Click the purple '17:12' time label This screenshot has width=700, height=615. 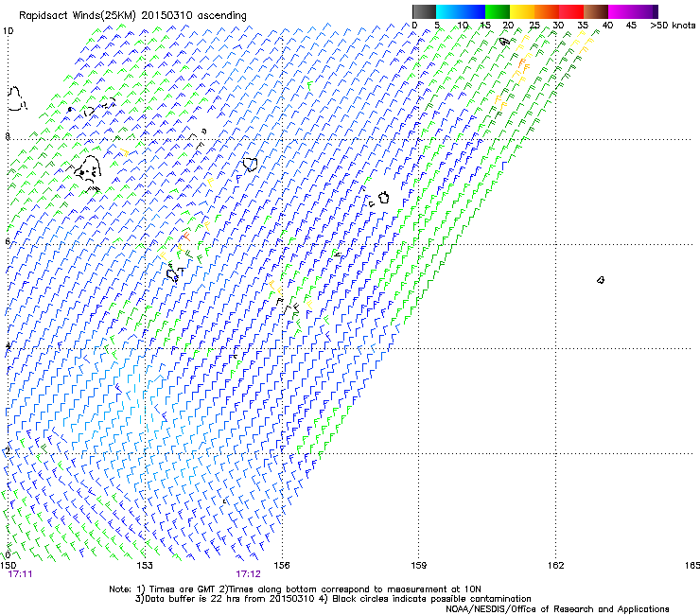[x=248, y=574]
